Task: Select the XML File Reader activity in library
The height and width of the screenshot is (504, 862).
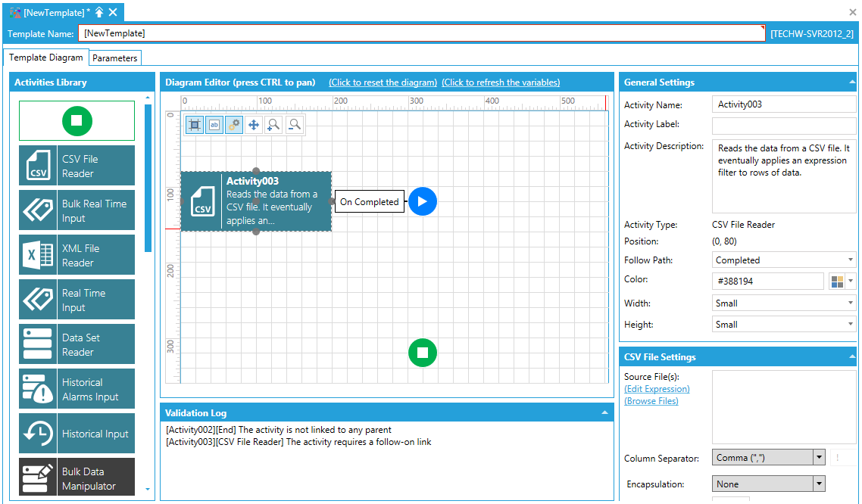Action: coord(77,255)
